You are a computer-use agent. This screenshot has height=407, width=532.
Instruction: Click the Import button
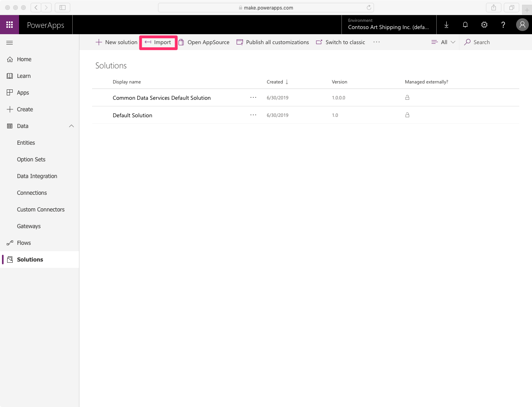pyautogui.click(x=158, y=42)
